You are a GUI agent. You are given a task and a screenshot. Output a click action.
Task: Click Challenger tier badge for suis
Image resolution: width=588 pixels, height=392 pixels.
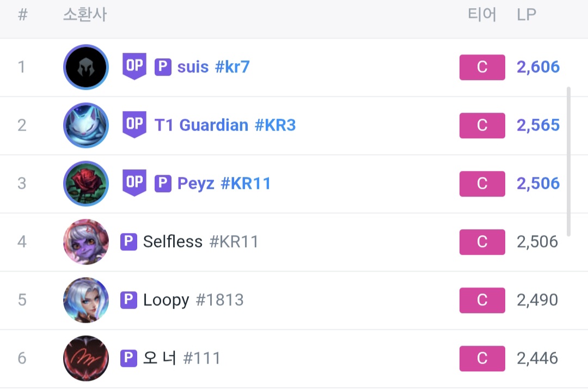point(482,67)
